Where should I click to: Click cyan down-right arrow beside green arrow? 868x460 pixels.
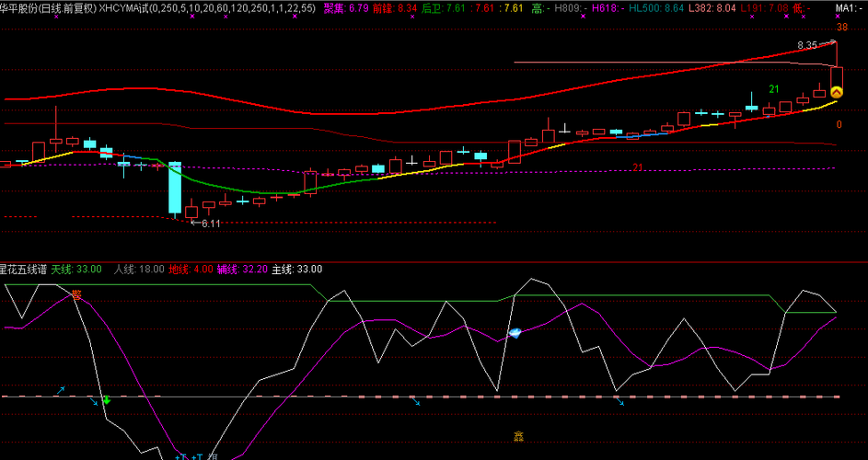94,401
